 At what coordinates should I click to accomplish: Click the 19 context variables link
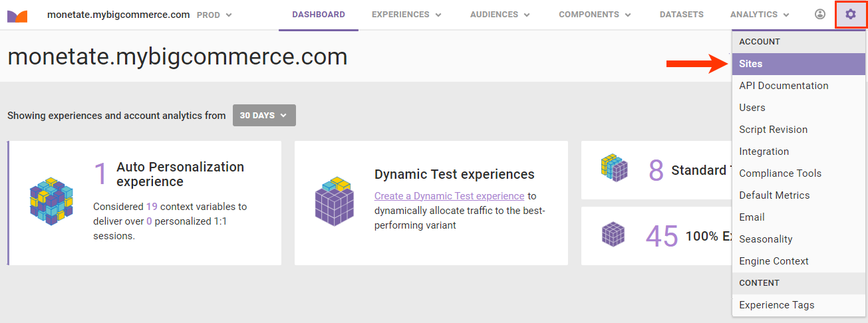[152, 207]
